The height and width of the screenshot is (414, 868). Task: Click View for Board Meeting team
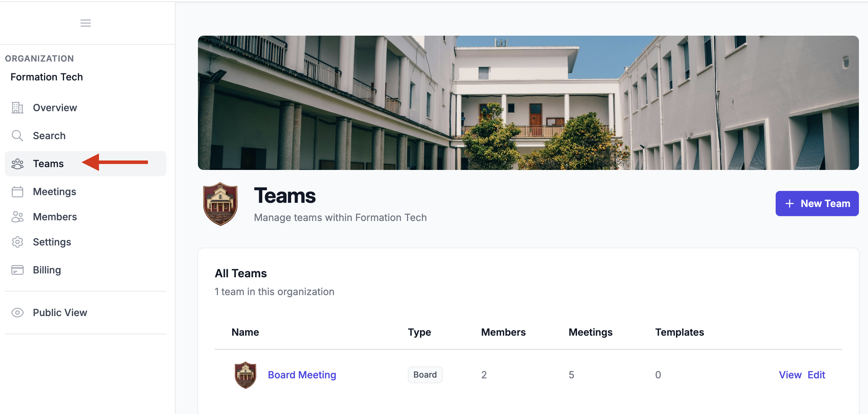pos(790,375)
